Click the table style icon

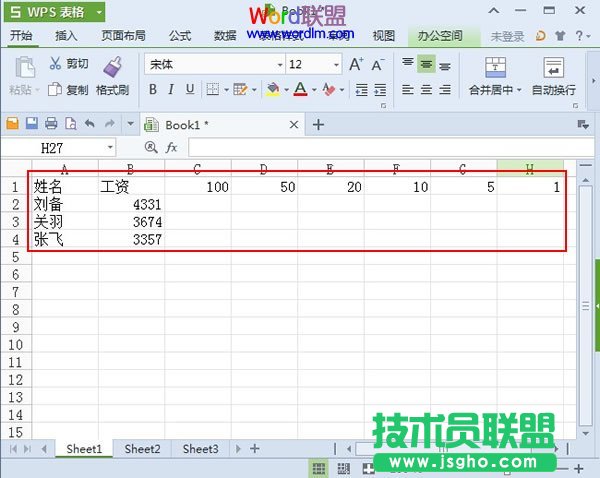click(x=240, y=90)
